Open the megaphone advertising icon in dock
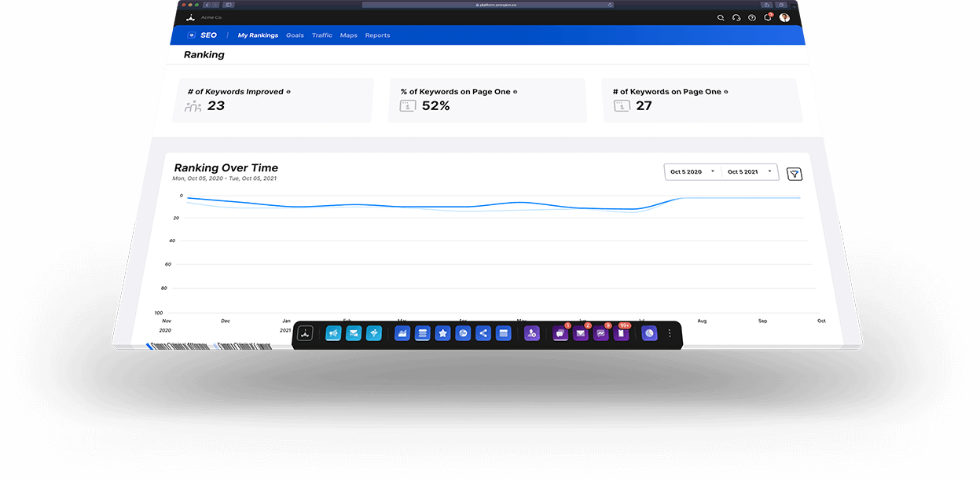 [x=333, y=333]
